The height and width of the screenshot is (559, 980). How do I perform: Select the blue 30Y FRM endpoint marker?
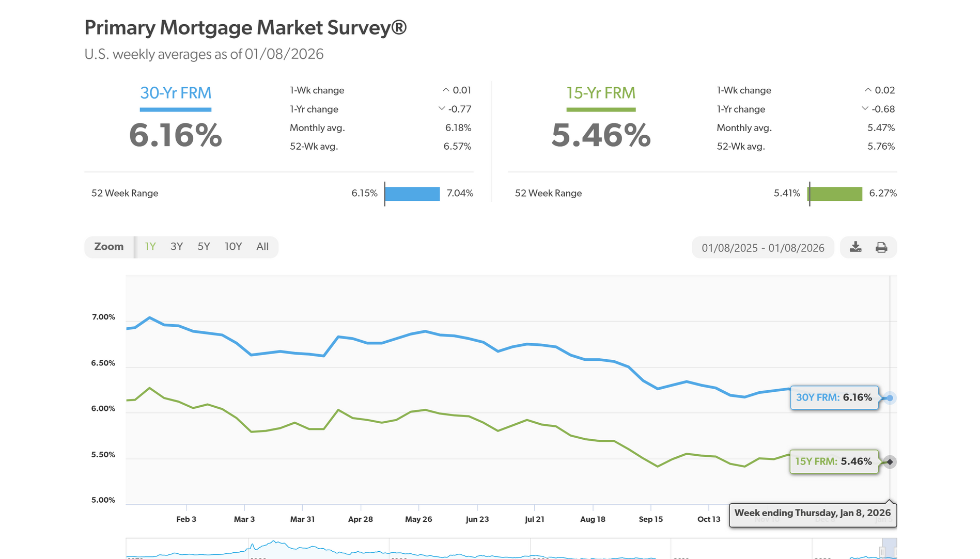tap(890, 398)
